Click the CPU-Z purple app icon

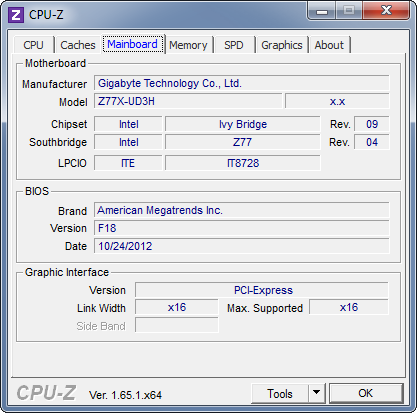pos(16,15)
